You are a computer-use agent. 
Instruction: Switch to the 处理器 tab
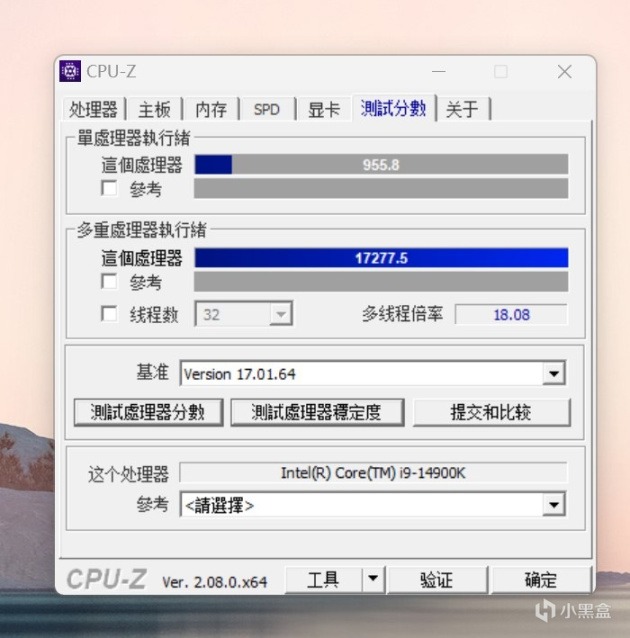(x=94, y=109)
